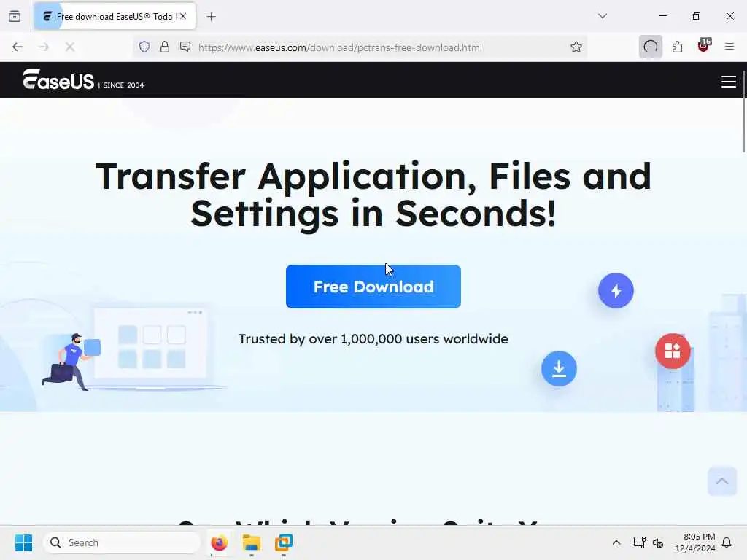Close the EaseUS Todo tab
The image size is (747, 560).
[x=183, y=16]
